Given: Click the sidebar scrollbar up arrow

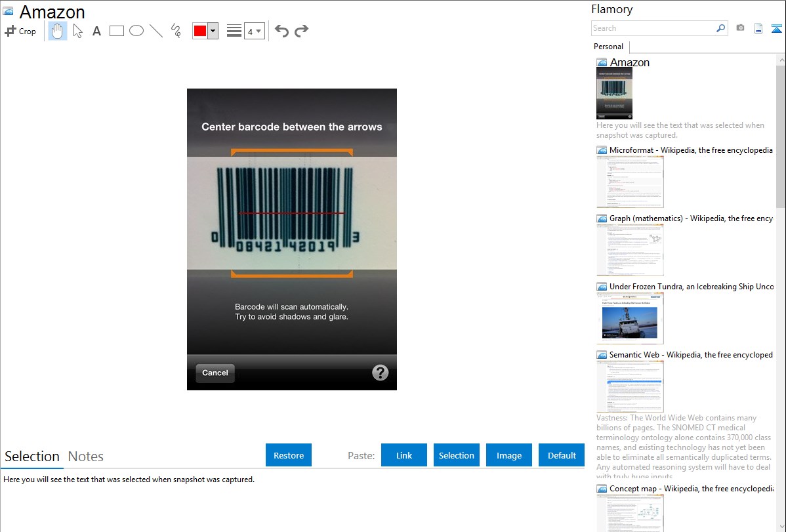Looking at the screenshot, I should pyautogui.click(x=781, y=60).
